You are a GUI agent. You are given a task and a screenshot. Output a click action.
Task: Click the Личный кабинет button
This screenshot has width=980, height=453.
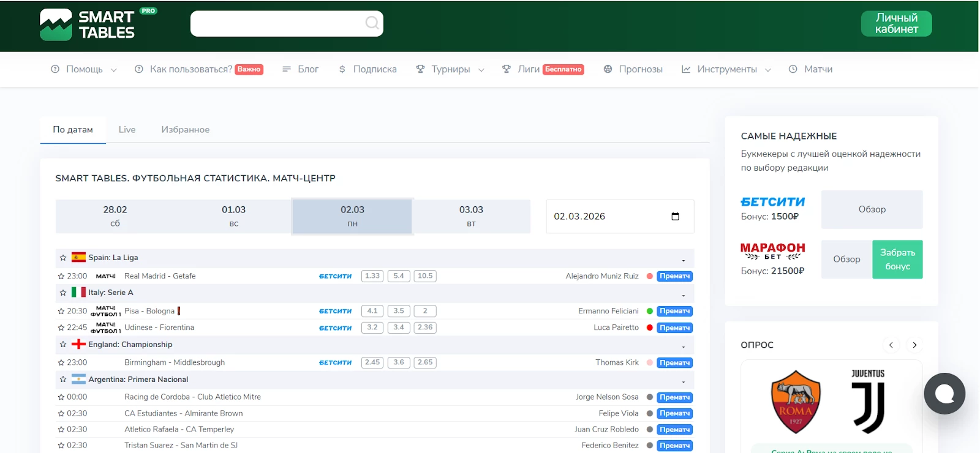pos(896,24)
